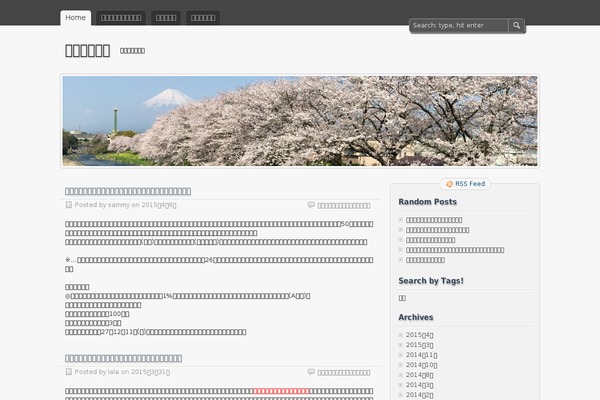This screenshot has width=600, height=400.
Task: Open archive 2014年2月
Action: tap(419, 395)
